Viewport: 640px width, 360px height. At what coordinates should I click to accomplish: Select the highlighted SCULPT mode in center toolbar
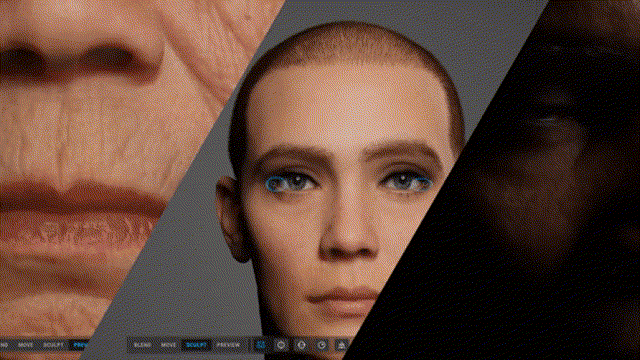coord(196,345)
